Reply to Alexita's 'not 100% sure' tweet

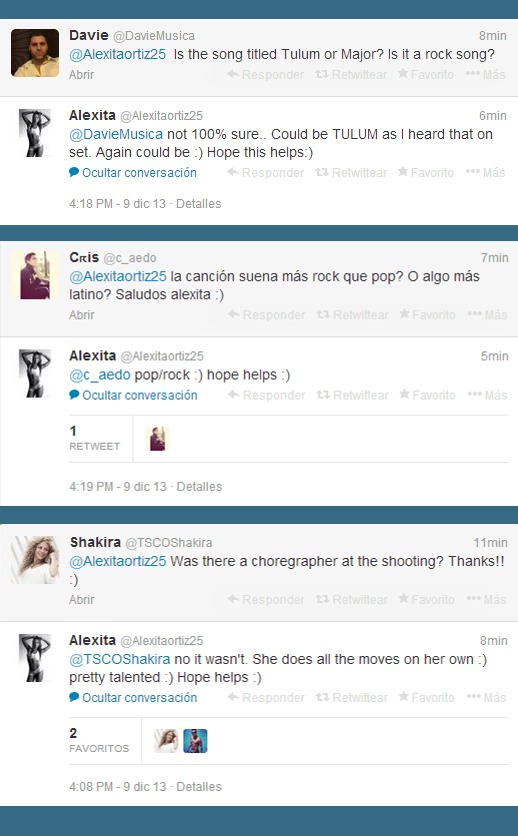pyautogui.click(x=265, y=173)
